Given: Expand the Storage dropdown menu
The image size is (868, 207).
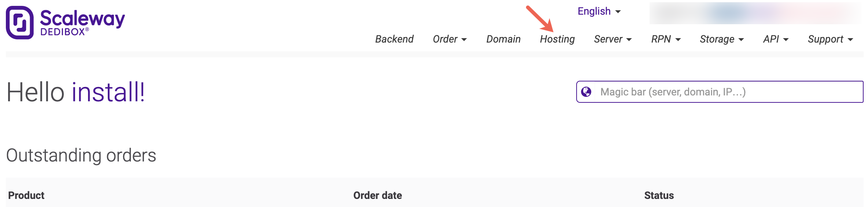Looking at the screenshot, I should pos(721,39).
